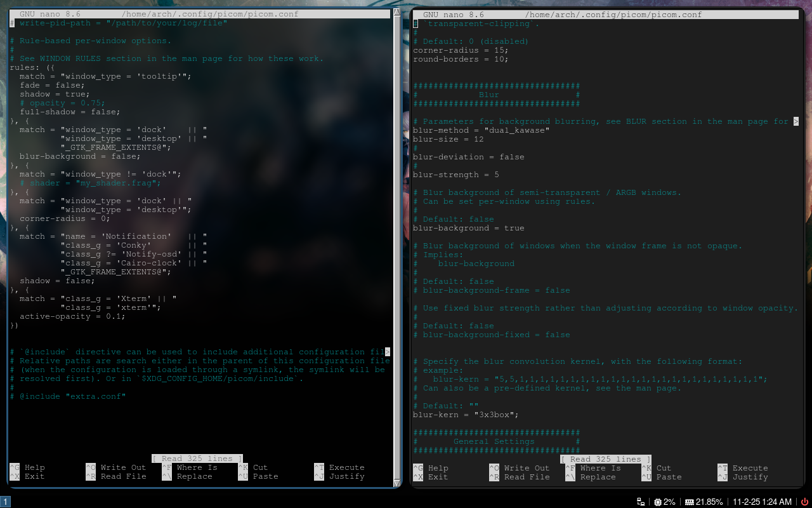Click "Exit" shortcut in the right nano window
The width and height of the screenshot is (812, 508).
438,477
